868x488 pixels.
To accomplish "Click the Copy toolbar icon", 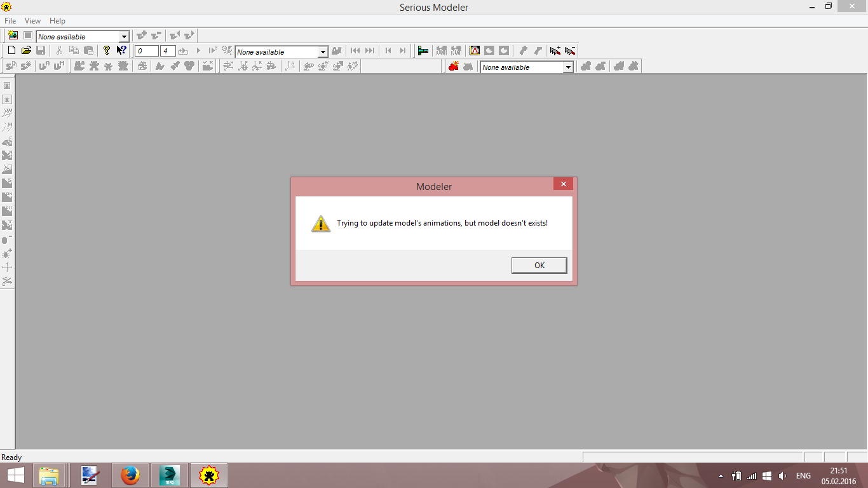I will (74, 51).
